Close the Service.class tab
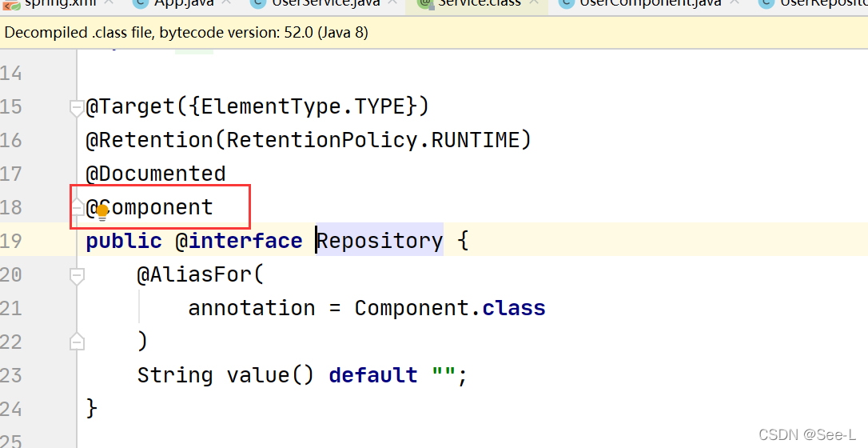868x448 pixels. 534,2
